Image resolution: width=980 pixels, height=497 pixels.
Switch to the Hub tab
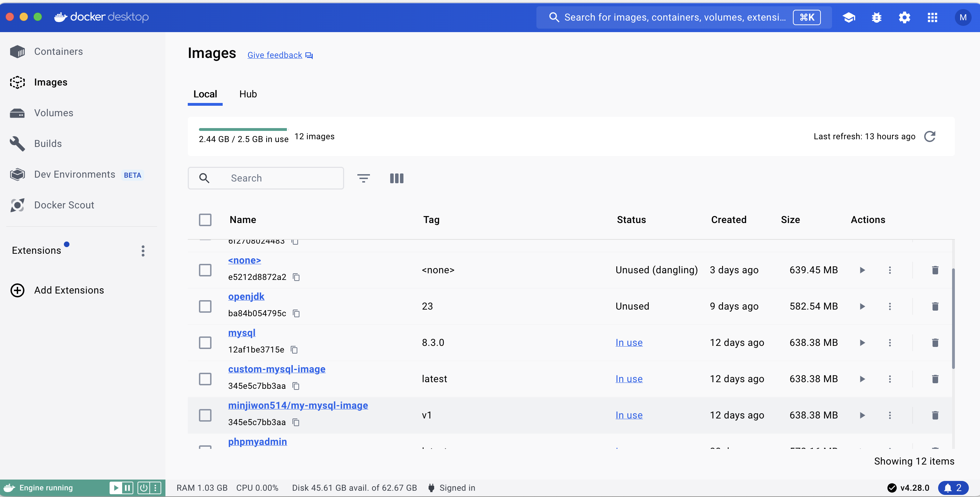(x=248, y=94)
